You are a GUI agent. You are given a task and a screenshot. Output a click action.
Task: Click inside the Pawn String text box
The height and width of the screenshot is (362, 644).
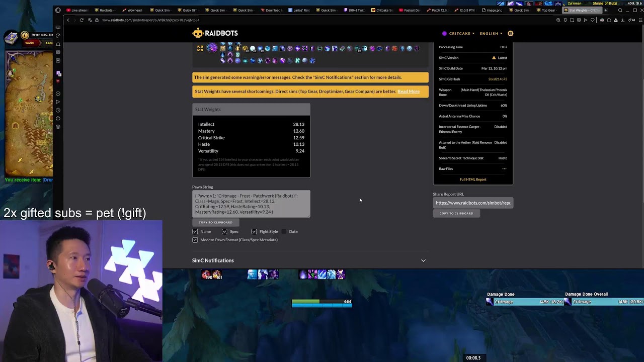[x=251, y=204]
